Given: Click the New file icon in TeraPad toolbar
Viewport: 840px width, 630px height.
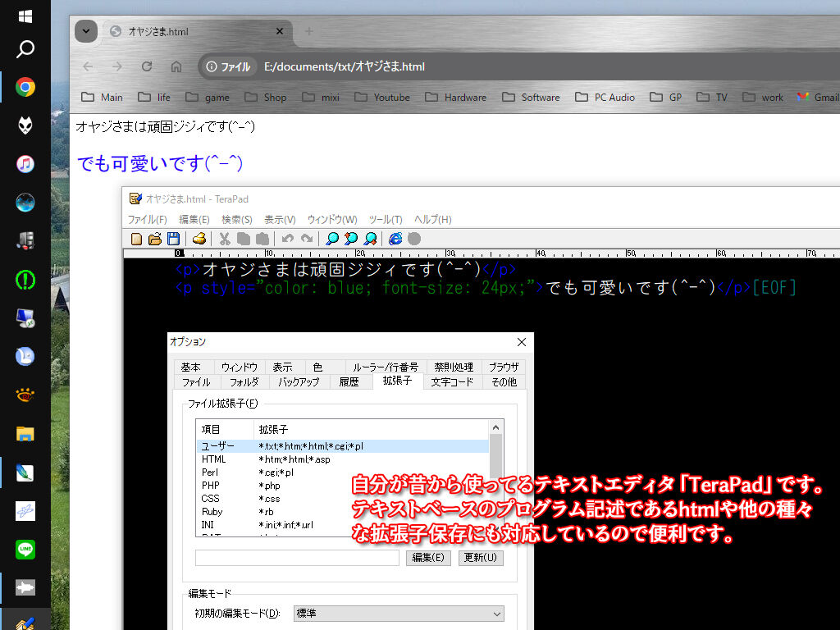Looking at the screenshot, I should [x=137, y=239].
